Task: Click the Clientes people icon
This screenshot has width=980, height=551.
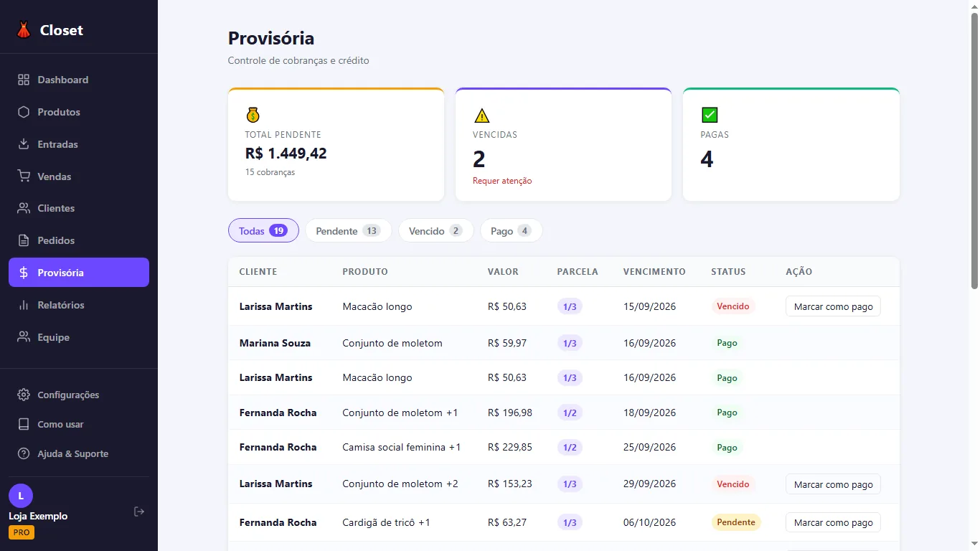Action: [24, 208]
